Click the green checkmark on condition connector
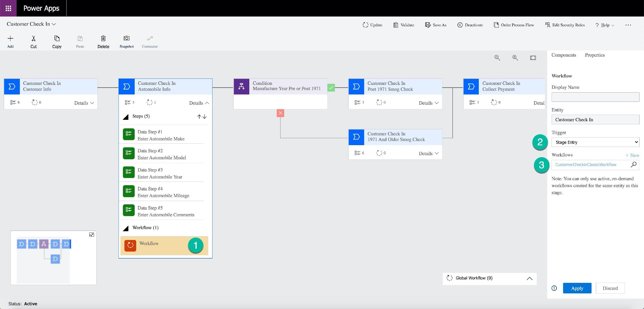 click(331, 88)
